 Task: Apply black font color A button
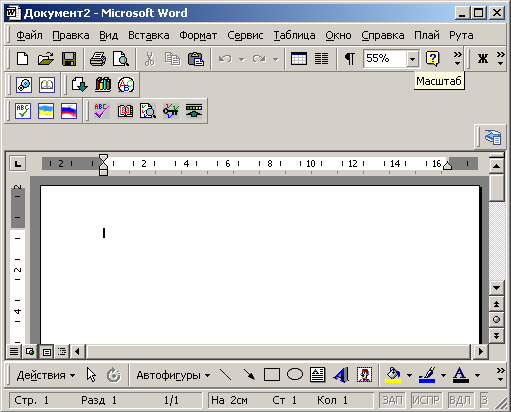(x=461, y=375)
